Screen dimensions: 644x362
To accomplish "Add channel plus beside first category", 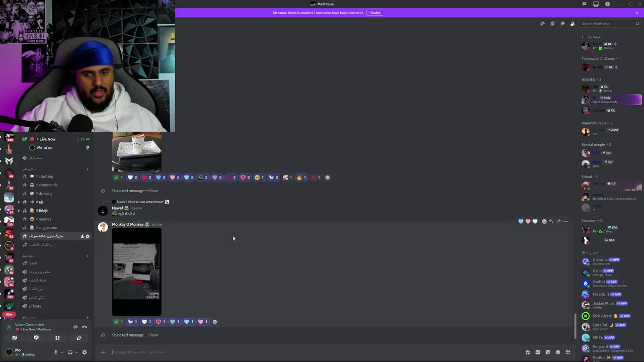I will point(87,169).
